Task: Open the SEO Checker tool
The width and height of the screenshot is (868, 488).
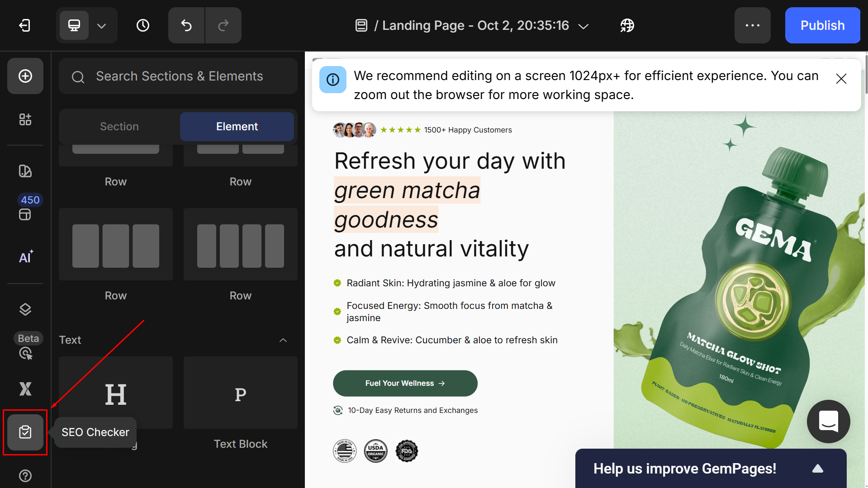Action: 25,432
